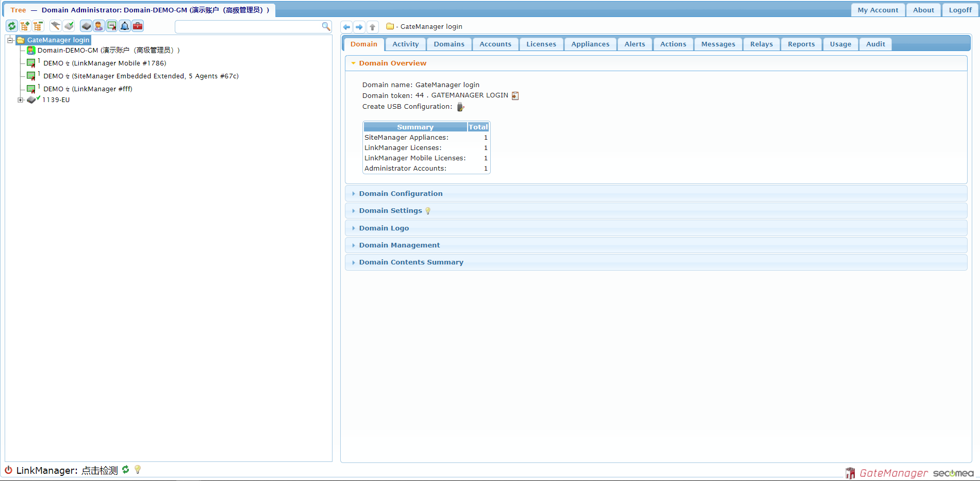Toggle the red toolbox filter icon
The width and height of the screenshot is (980, 481).
tap(138, 26)
